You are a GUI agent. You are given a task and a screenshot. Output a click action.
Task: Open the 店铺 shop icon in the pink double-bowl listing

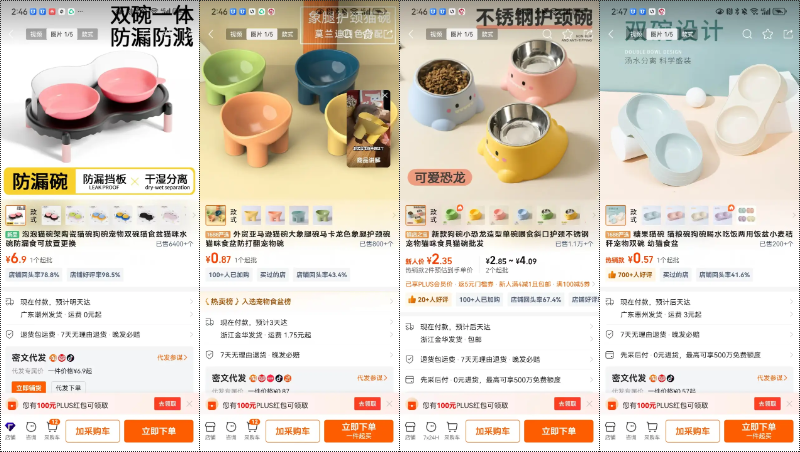click(10, 430)
